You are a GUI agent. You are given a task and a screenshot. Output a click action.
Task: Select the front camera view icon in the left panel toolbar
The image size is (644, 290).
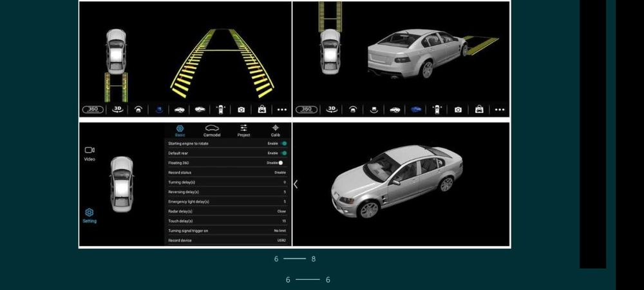click(x=138, y=110)
